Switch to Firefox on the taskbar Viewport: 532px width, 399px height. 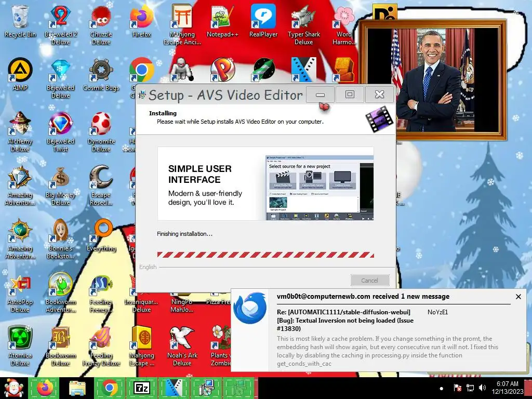coord(45,388)
